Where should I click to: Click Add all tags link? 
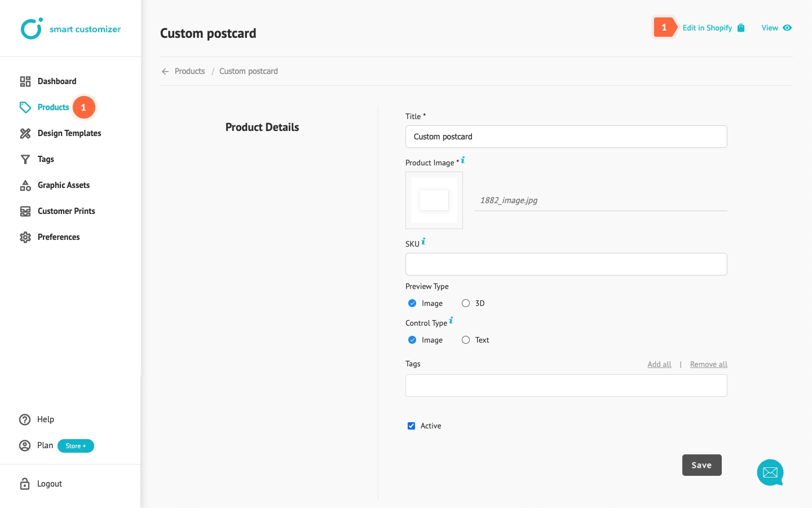click(659, 364)
